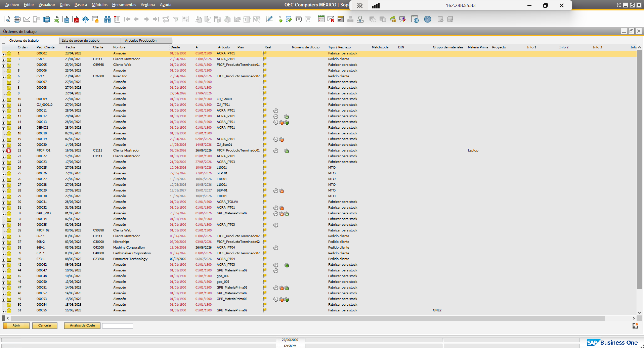The height and width of the screenshot is (348, 644).
Task: Go to first data record arrow
Action: click(x=127, y=19)
